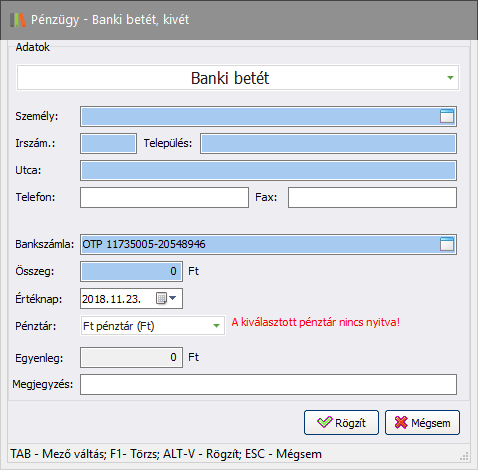The image size is (478, 470).
Task: Click the application books icon in title bar
Action: pyautogui.click(x=18, y=20)
